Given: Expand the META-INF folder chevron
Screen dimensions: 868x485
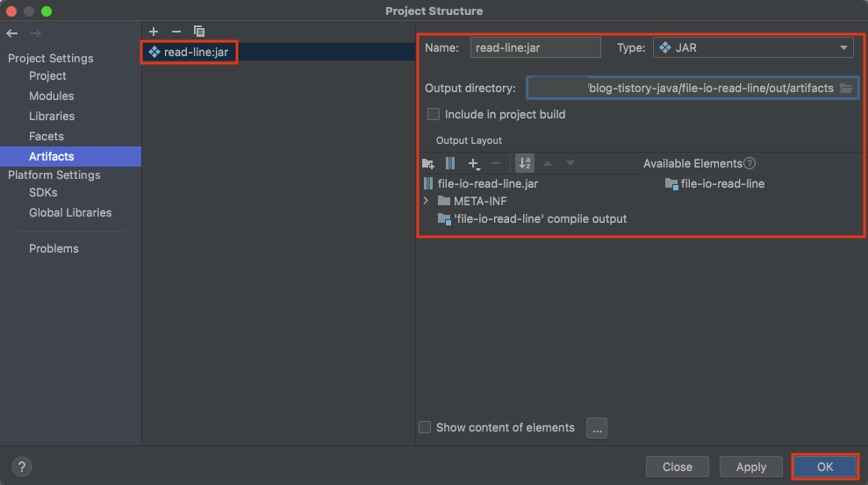Looking at the screenshot, I should click(x=426, y=201).
